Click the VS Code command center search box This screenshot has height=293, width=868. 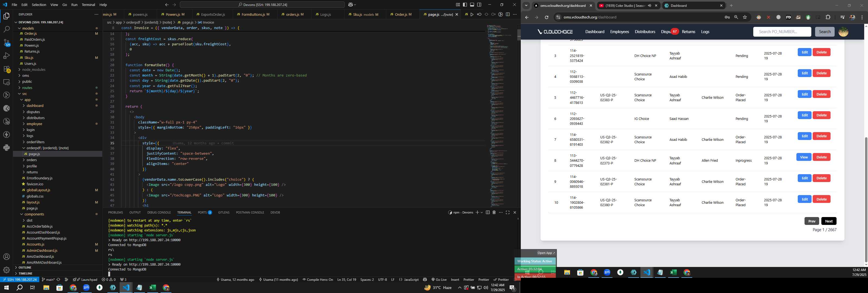pyautogui.click(x=262, y=5)
